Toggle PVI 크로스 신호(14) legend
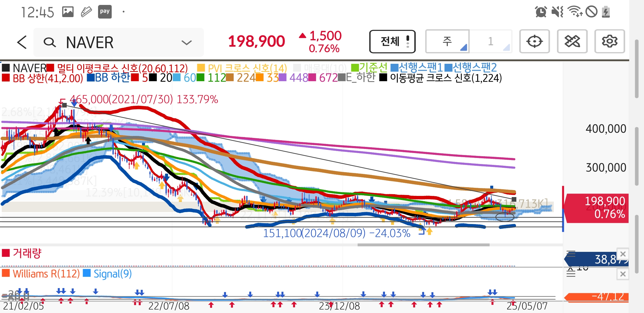This screenshot has height=313, width=644. 242,68
